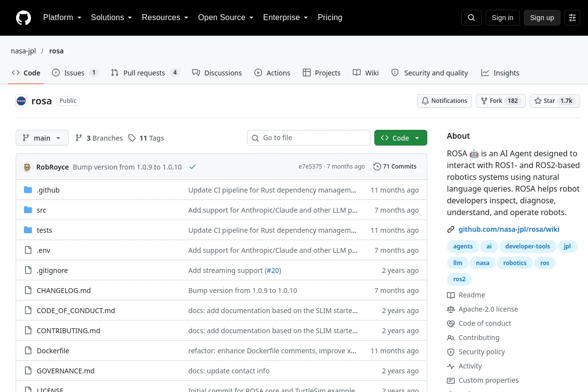Click the src folder icon
This screenshot has height=392, width=588.
(28, 210)
